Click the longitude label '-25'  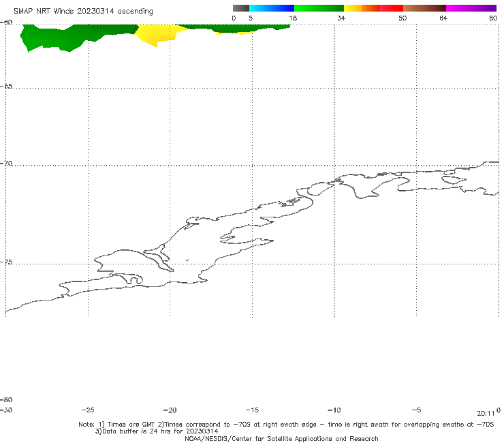(x=88, y=410)
